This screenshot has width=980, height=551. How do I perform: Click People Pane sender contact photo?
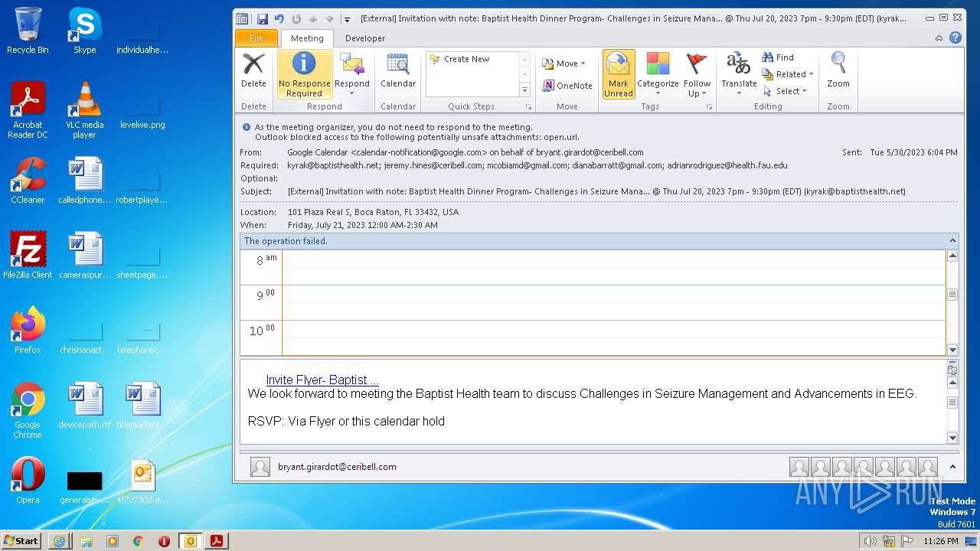[x=260, y=467]
